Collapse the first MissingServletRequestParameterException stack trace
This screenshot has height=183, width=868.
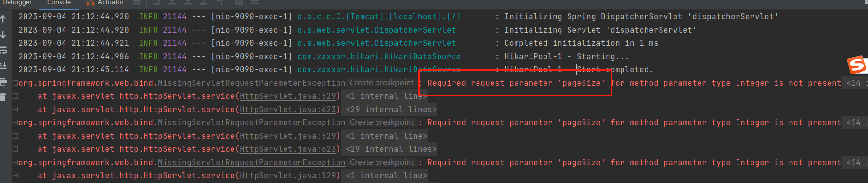15,83
